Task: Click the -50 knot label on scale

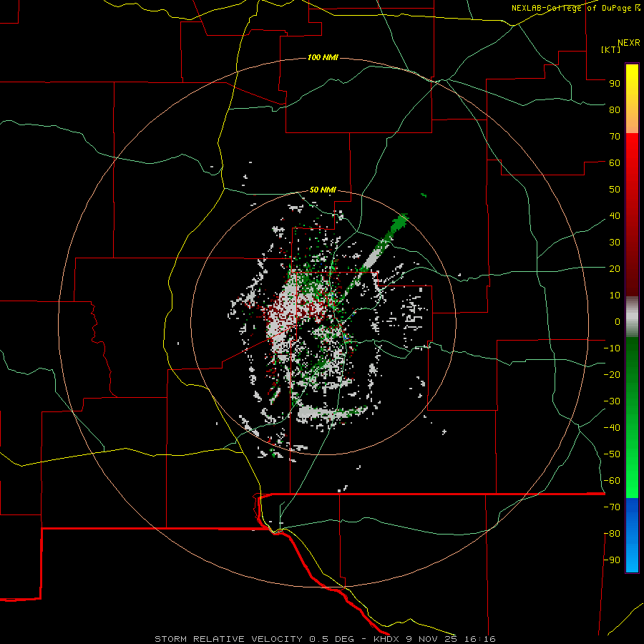Action: pyautogui.click(x=612, y=454)
